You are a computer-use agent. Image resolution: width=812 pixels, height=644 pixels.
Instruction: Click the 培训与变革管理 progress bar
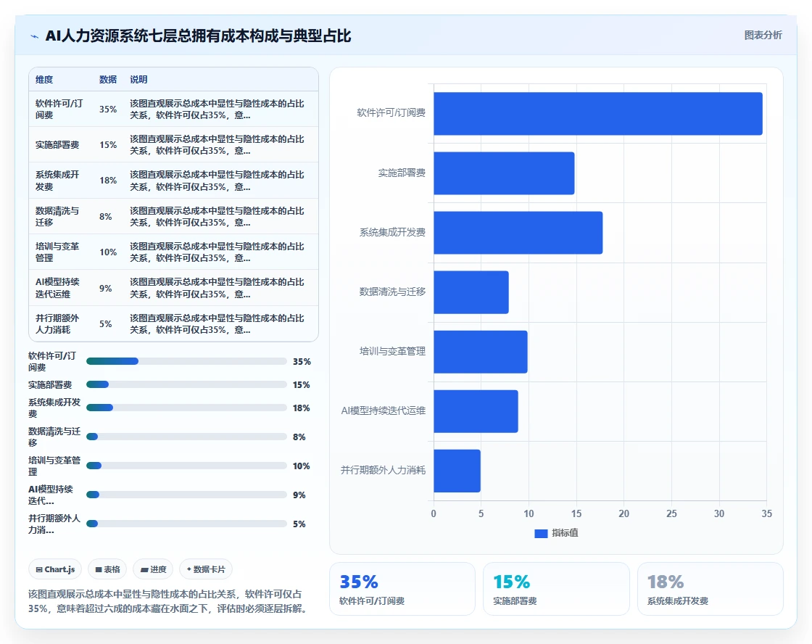[186, 466]
